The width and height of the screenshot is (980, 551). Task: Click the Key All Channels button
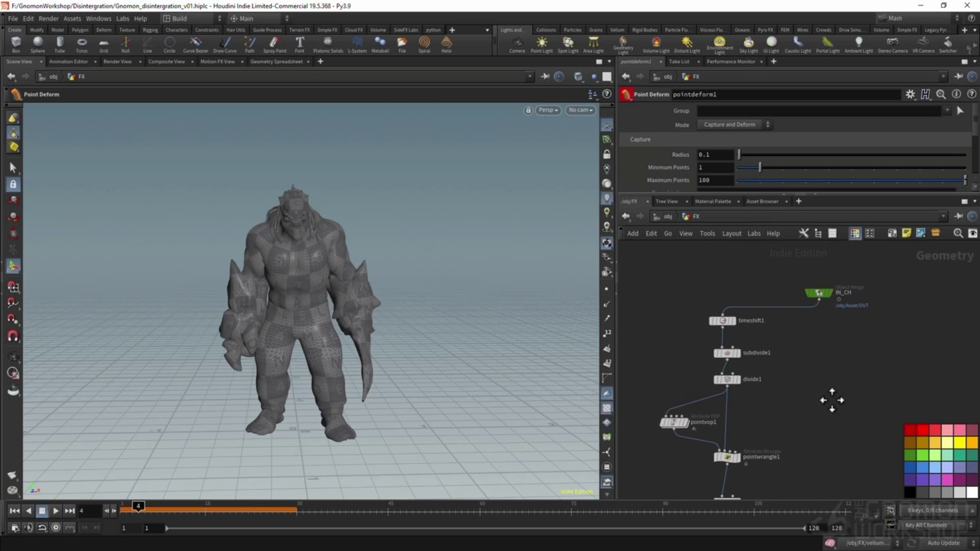[925, 525]
